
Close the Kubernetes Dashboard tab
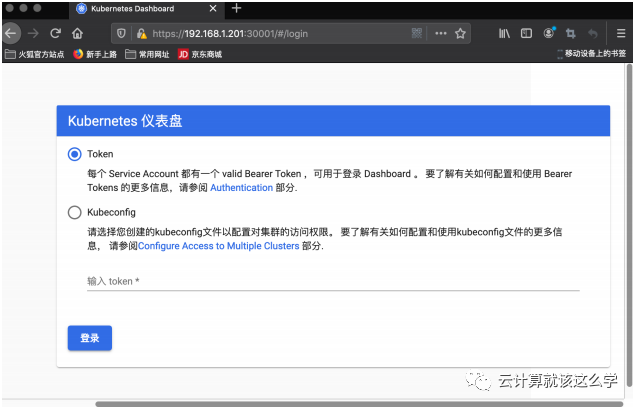[x=213, y=9]
